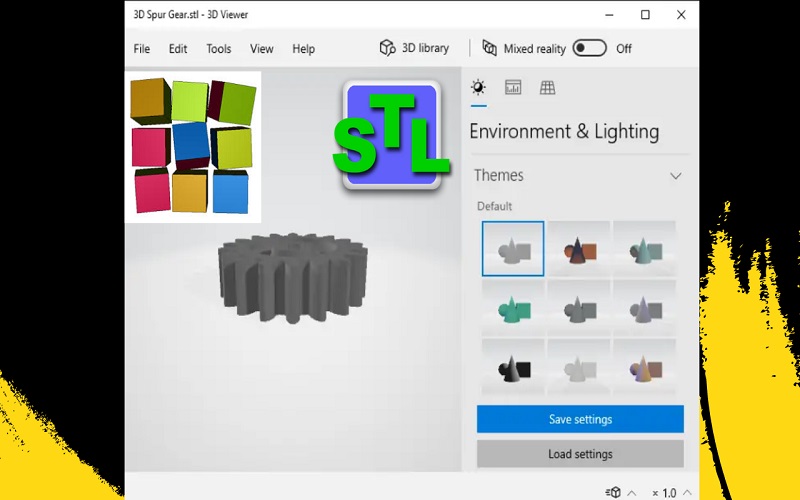Select the default gray theme thumbnail
This screenshot has height=500, width=800.
coord(513,248)
